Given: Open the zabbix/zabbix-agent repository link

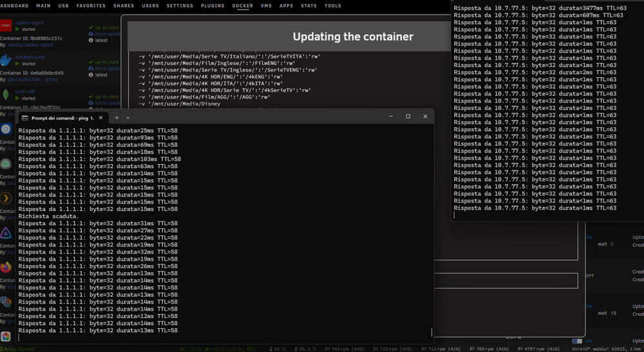Looking at the screenshot, I should [30, 44].
